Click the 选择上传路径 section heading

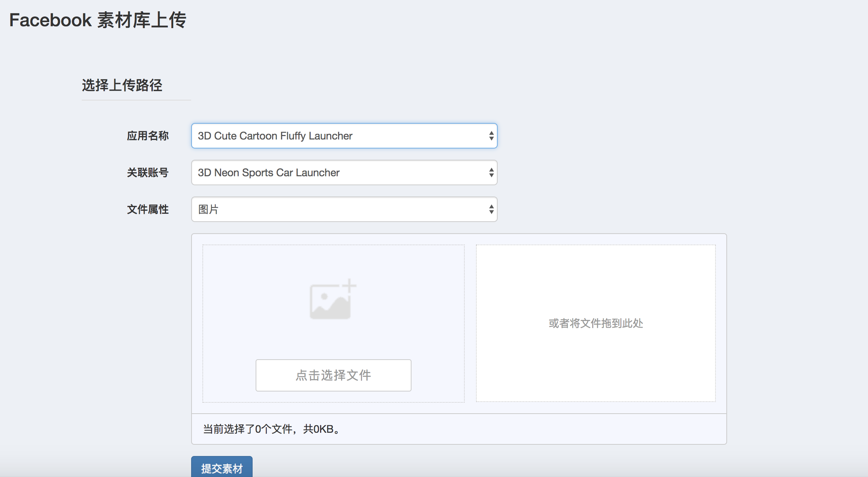coord(122,85)
